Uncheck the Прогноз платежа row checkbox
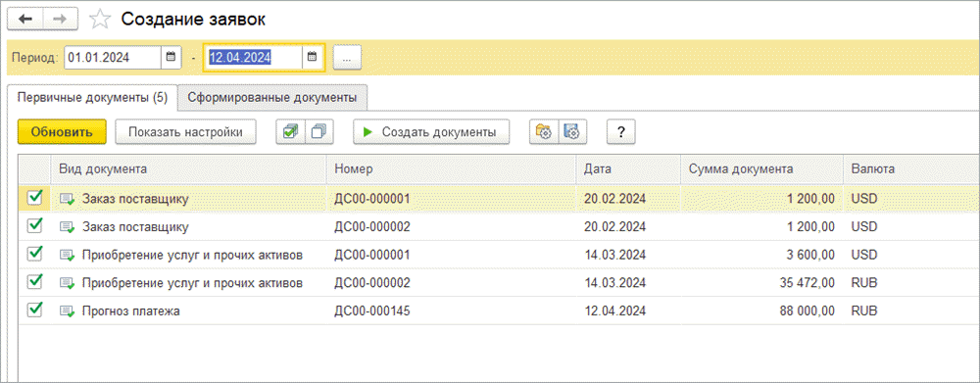Viewport: 980px width, 383px height. coord(35,310)
